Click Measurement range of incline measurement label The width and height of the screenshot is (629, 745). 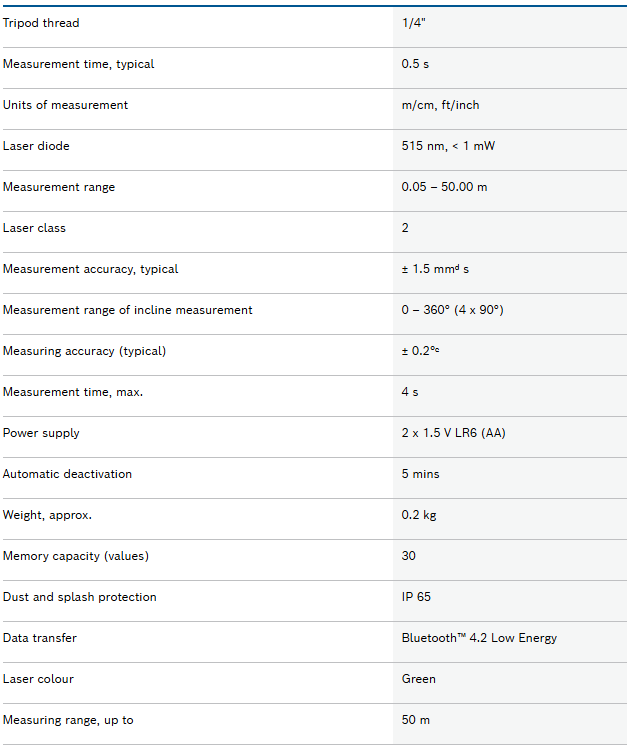pyautogui.click(x=128, y=310)
